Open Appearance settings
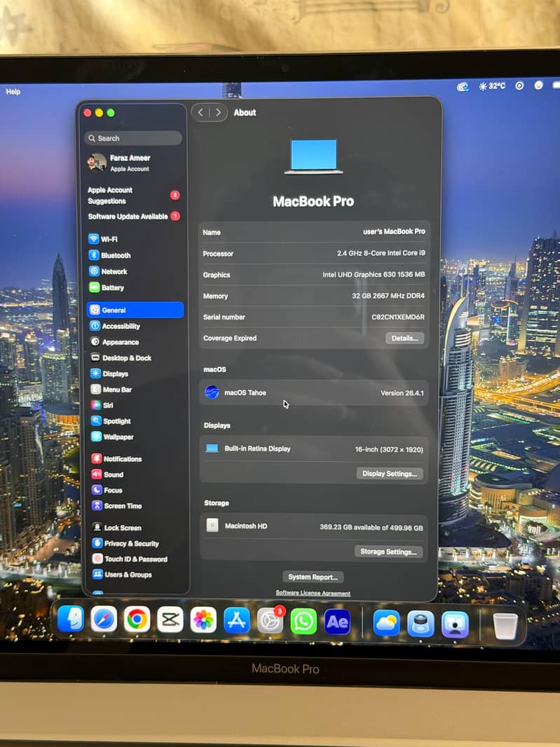 pos(114,342)
